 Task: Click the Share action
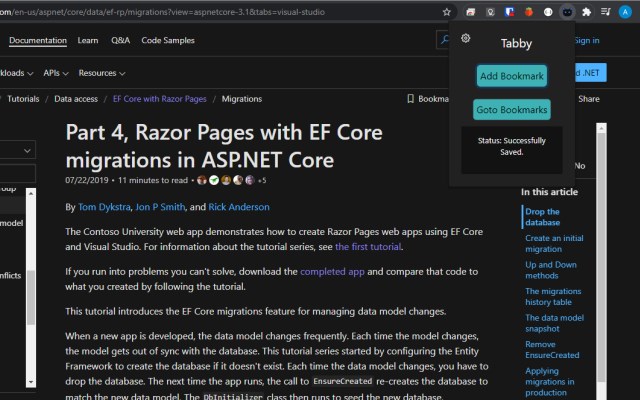589,99
